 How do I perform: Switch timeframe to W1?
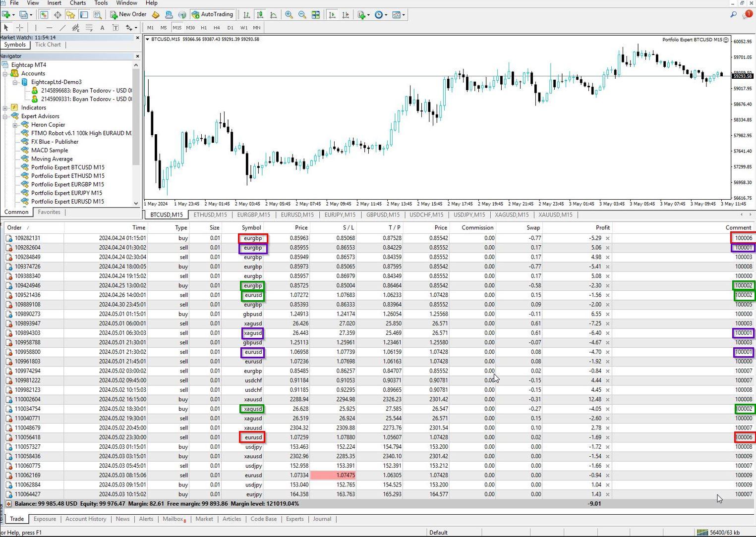(x=243, y=28)
